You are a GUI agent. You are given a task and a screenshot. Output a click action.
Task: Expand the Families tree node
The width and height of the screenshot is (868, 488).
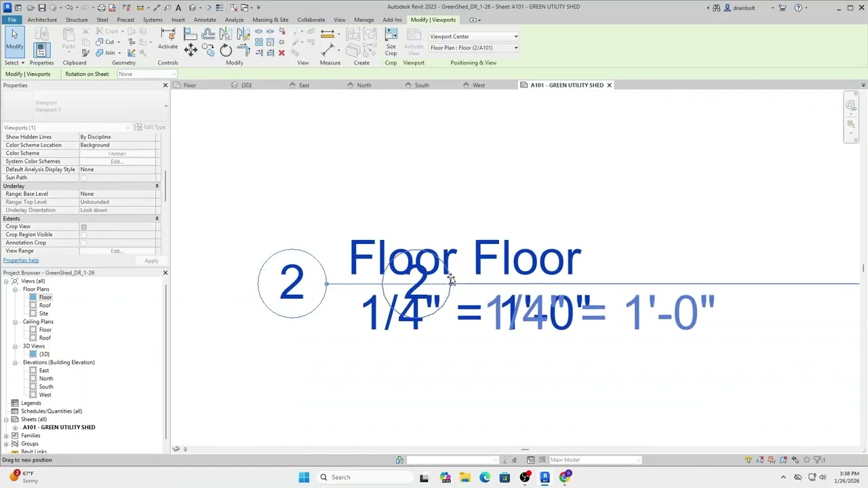pyautogui.click(x=6, y=436)
